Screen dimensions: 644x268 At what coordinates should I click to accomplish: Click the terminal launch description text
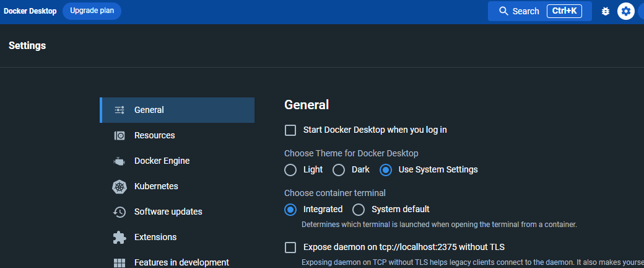click(x=440, y=225)
